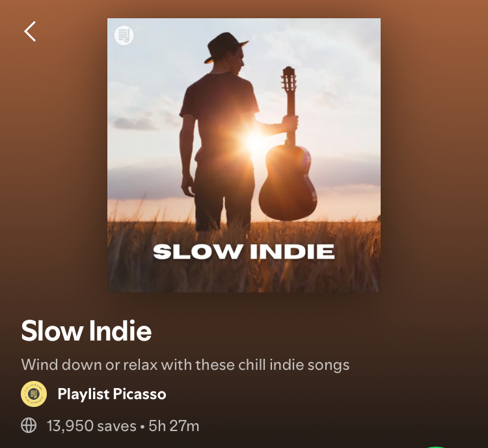The height and width of the screenshot is (448, 488).
Task: Click the playlist badge icon on cover corner
Action: coord(124,35)
